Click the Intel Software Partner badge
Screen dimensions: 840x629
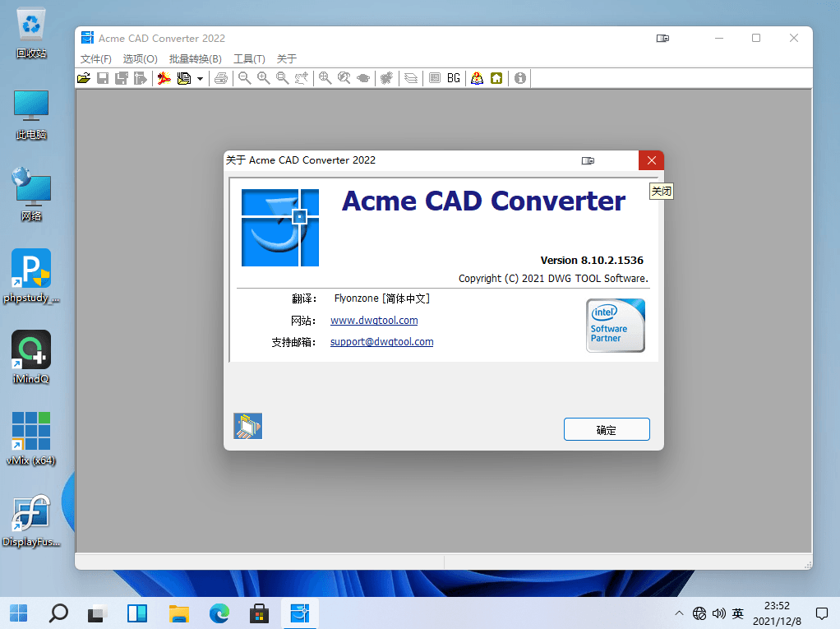[616, 326]
